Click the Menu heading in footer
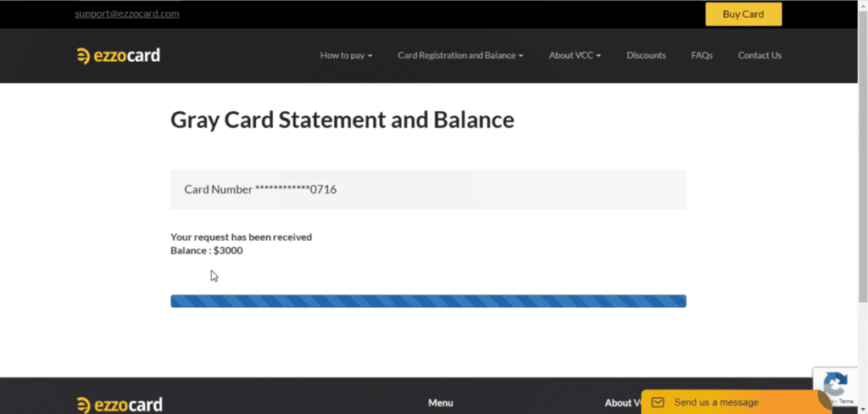 (x=441, y=403)
